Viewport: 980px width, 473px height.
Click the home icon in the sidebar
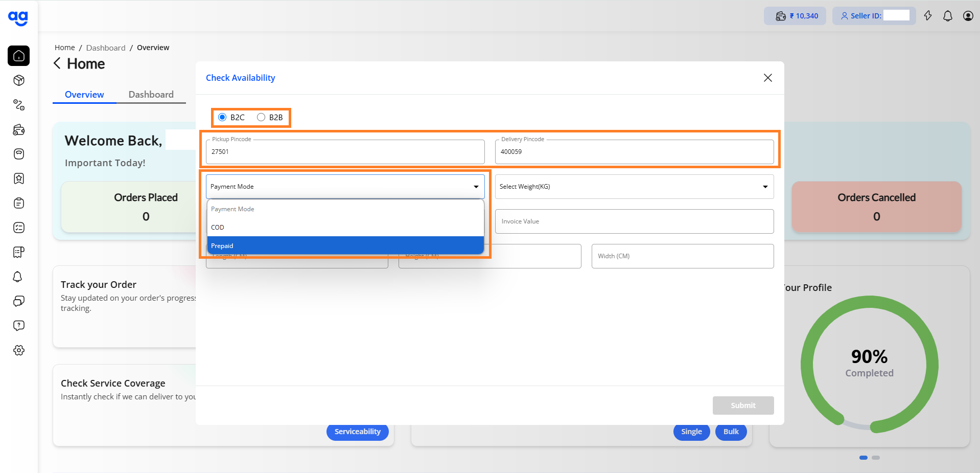[x=19, y=56]
